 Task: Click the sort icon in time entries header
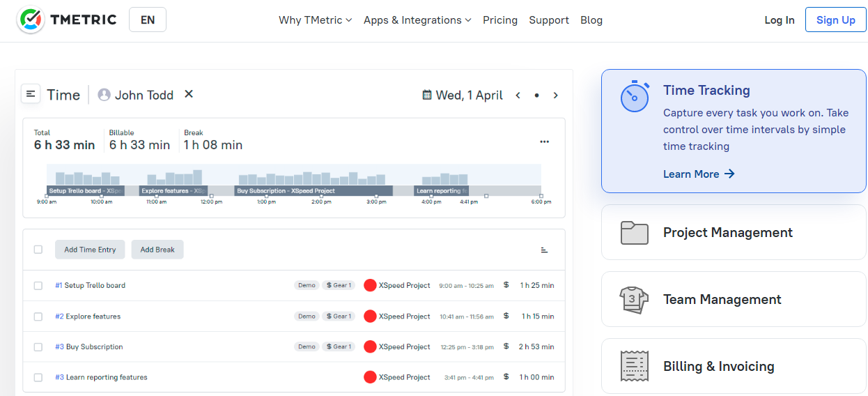[544, 250]
